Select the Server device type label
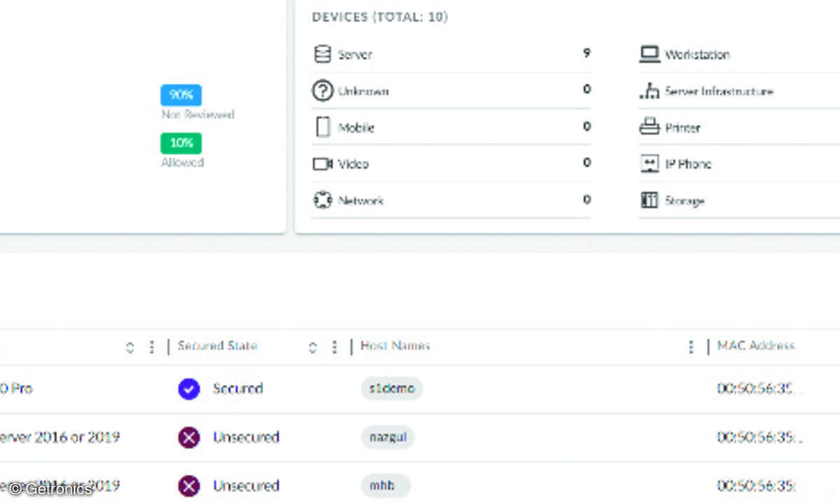Screen dimensions: 840x504 click(355, 55)
